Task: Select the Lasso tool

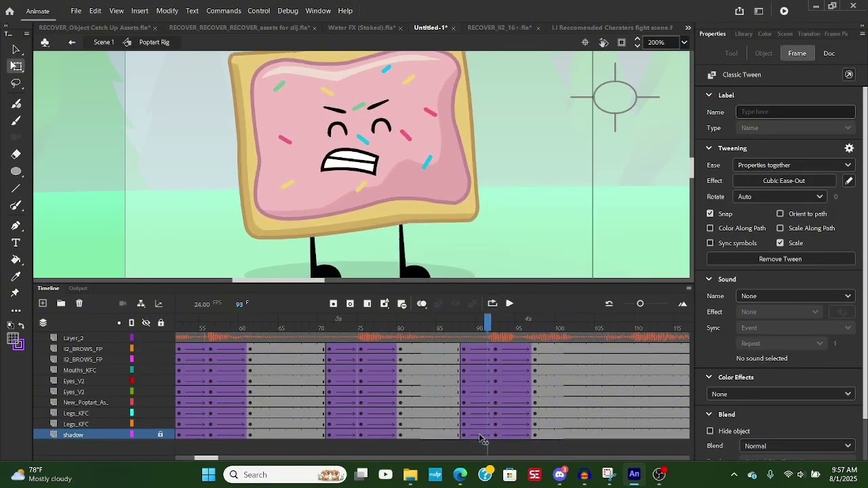Action: point(16,83)
